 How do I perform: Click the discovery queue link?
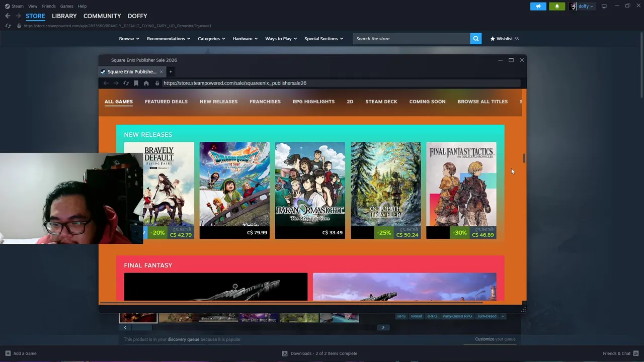click(x=184, y=339)
